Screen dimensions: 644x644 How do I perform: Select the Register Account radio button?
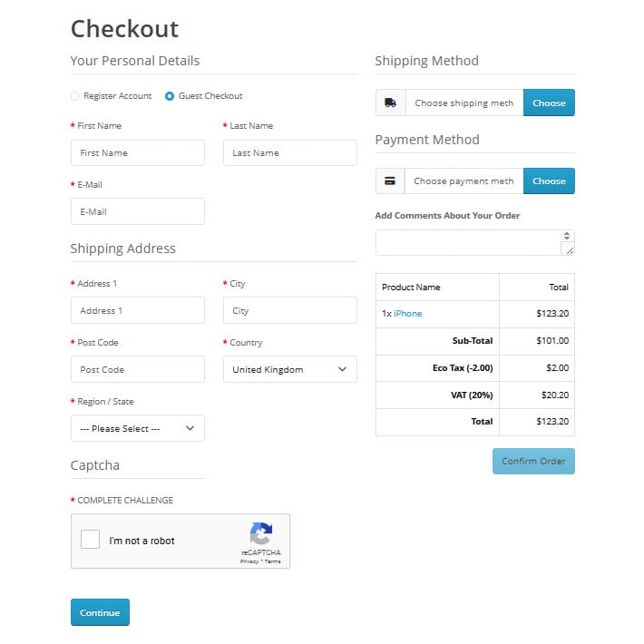pos(74,96)
